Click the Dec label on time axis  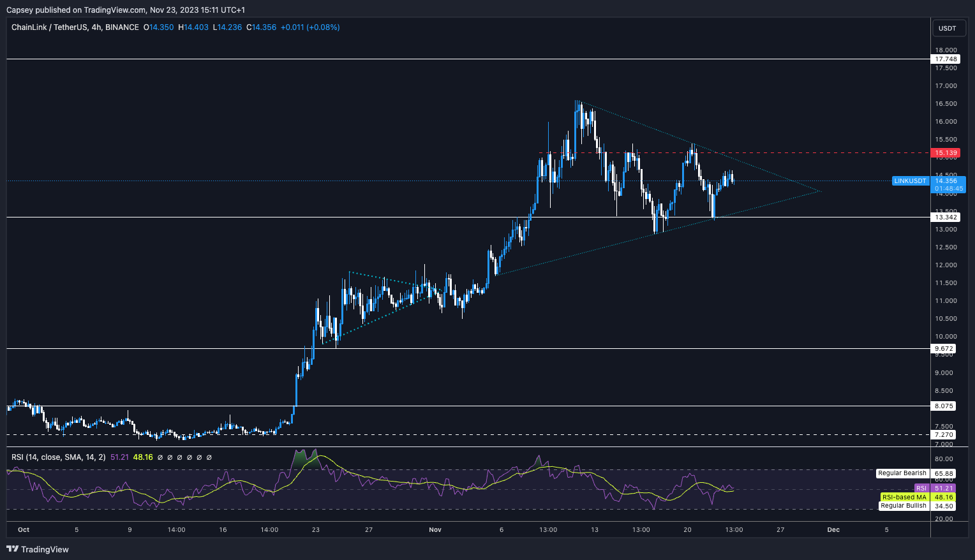[x=833, y=529]
